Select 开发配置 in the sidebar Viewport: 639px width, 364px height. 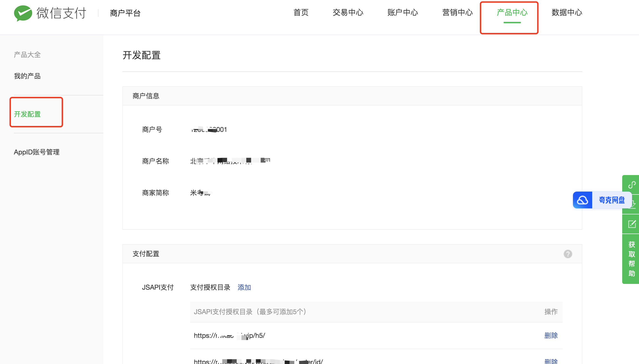(27, 115)
